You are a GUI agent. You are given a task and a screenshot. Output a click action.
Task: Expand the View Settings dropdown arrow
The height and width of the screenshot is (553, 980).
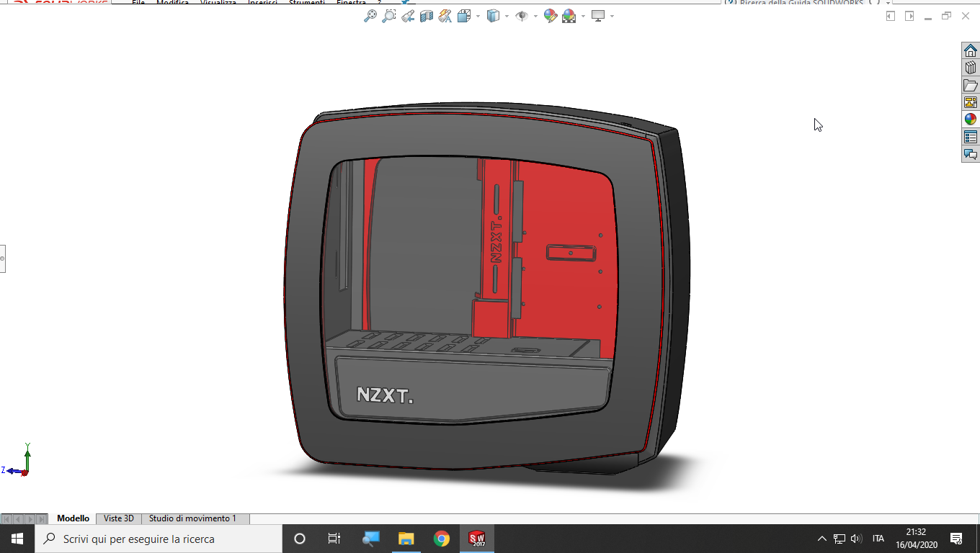(x=612, y=16)
